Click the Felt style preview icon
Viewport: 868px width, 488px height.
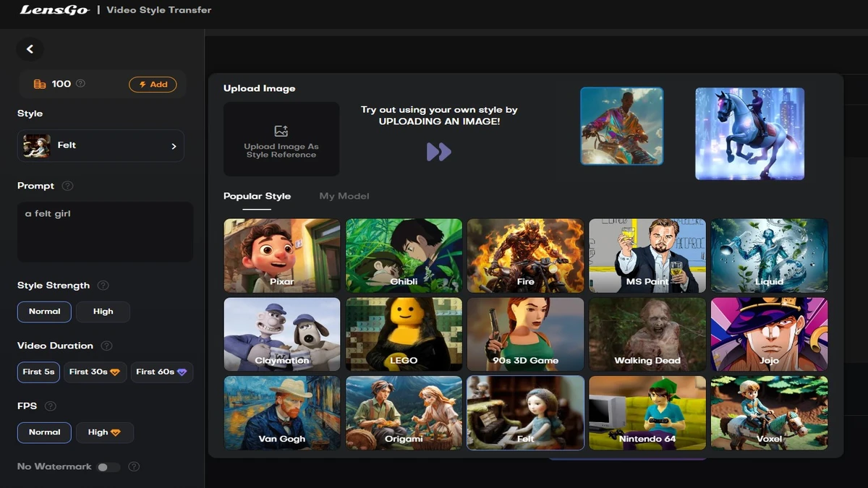click(x=37, y=145)
